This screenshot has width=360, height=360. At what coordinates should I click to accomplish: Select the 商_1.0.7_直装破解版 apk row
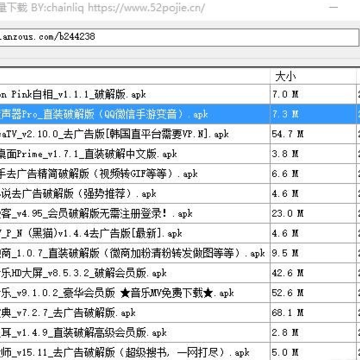(180, 253)
